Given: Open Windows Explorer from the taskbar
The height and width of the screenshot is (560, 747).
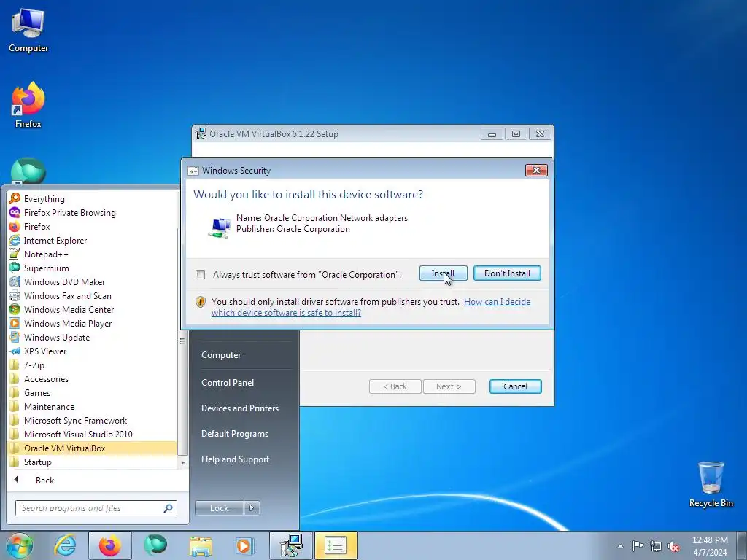Looking at the screenshot, I should 201,545.
